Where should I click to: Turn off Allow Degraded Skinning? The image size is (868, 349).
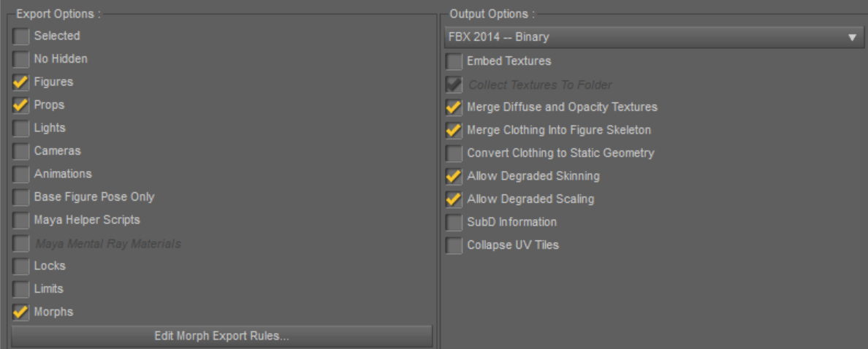(454, 176)
